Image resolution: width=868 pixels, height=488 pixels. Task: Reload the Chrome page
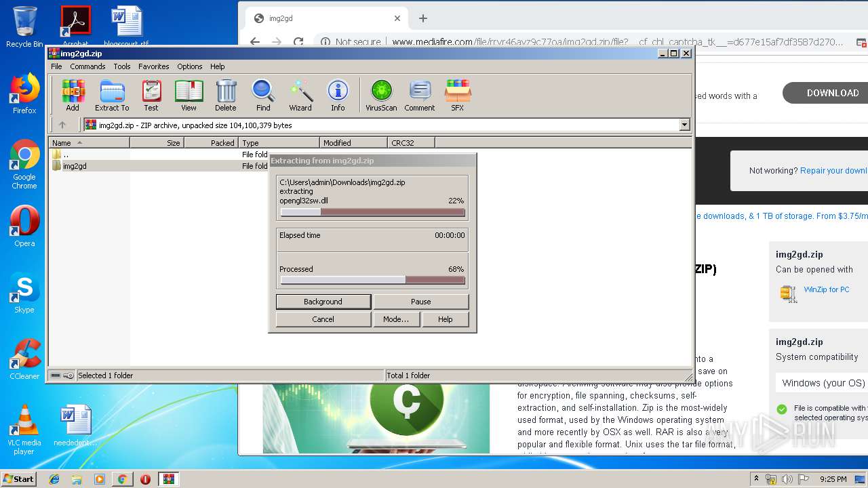[298, 42]
